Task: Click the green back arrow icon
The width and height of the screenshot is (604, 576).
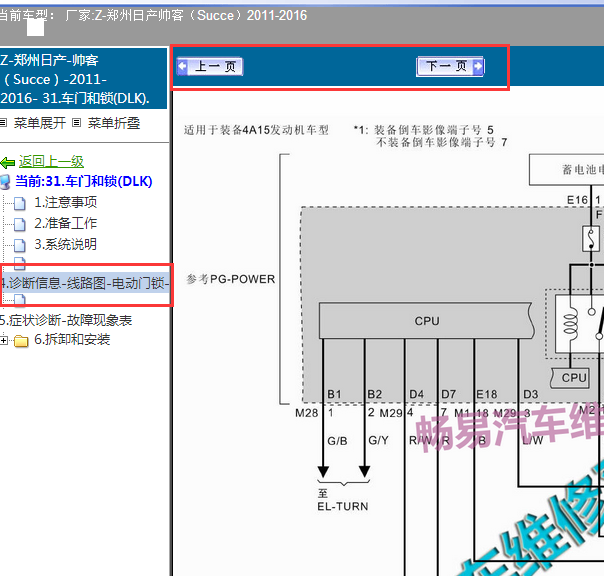Action: (x=8, y=163)
